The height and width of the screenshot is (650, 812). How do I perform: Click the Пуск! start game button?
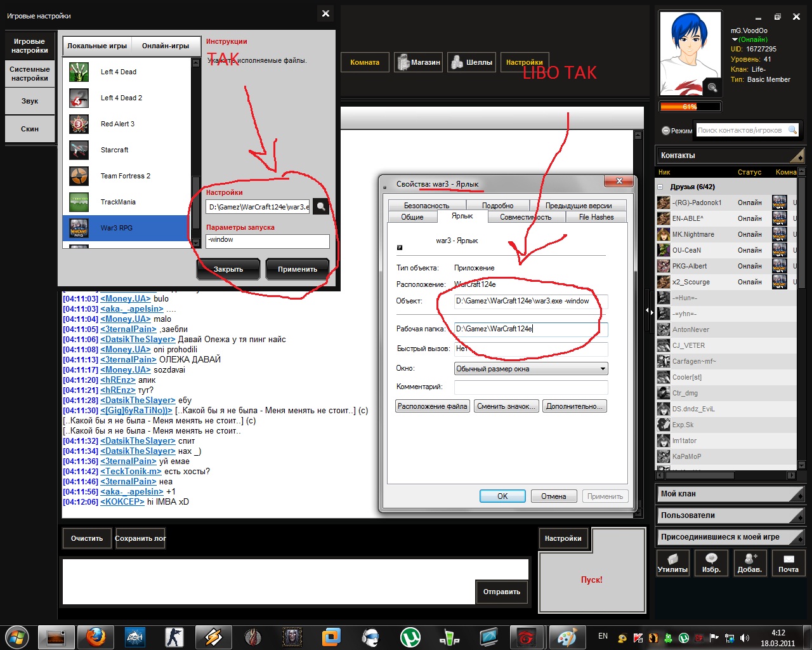click(x=591, y=580)
